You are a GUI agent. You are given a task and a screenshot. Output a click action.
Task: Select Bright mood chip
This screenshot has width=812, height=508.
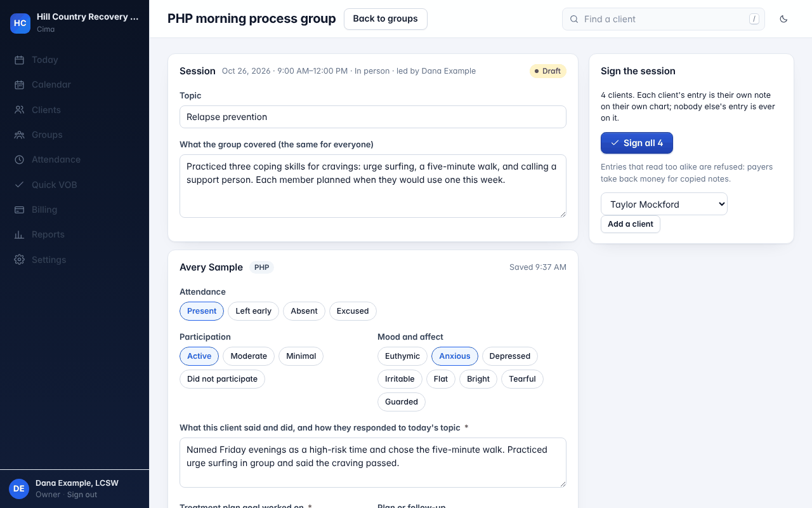pos(478,379)
